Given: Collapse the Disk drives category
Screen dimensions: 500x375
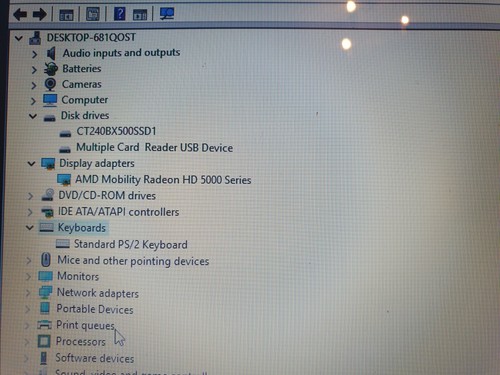Looking at the screenshot, I should (x=33, y=116).
